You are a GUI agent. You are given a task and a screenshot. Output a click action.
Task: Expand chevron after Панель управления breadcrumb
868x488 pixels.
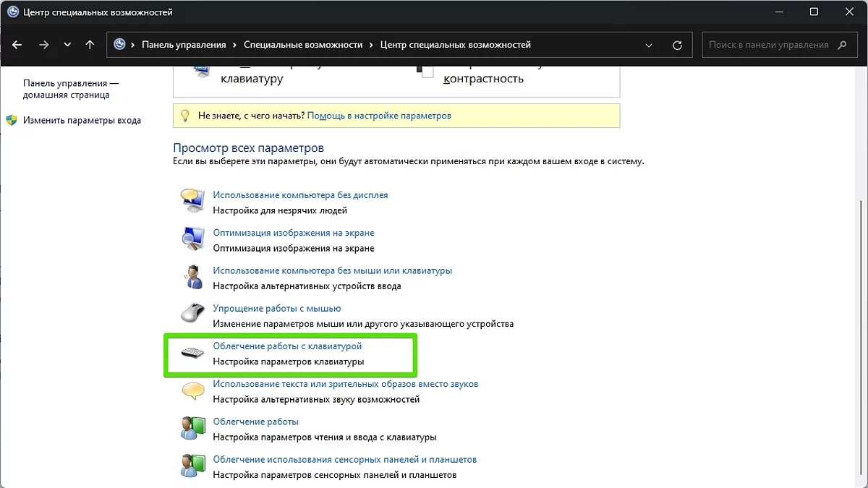click(x=235, y=45)
